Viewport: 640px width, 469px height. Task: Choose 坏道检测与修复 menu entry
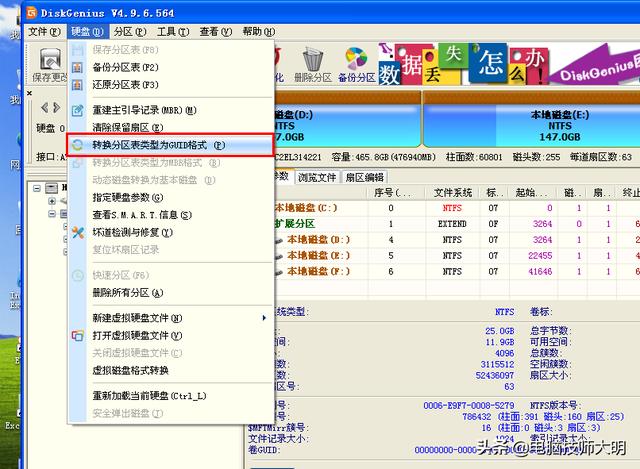click(x=171, y=233)
